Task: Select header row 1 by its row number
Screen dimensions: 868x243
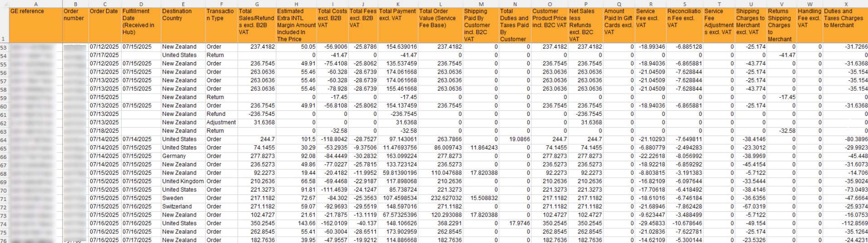Action: pos(4,39)
